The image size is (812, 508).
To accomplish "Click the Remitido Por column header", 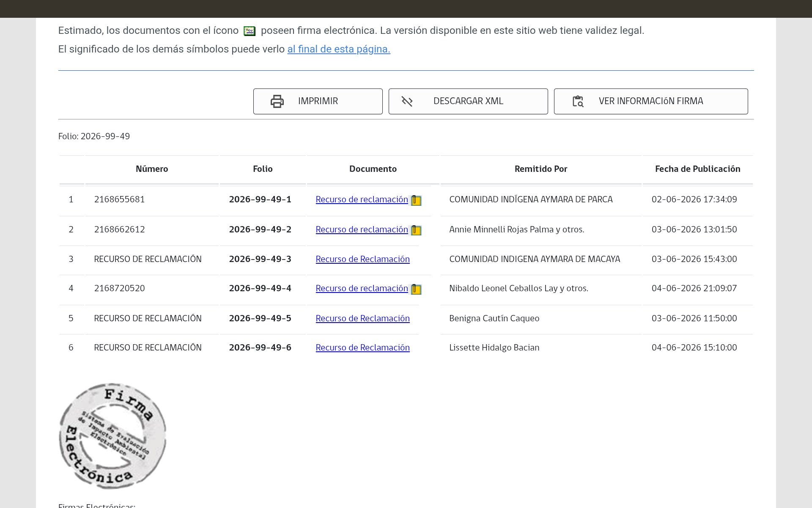I will tap(541, 169).
